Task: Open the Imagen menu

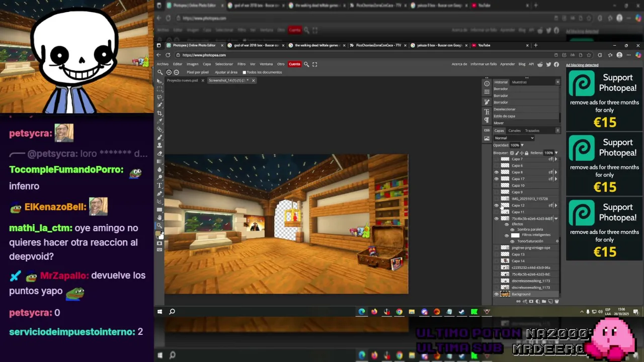Action: point(193,64)
